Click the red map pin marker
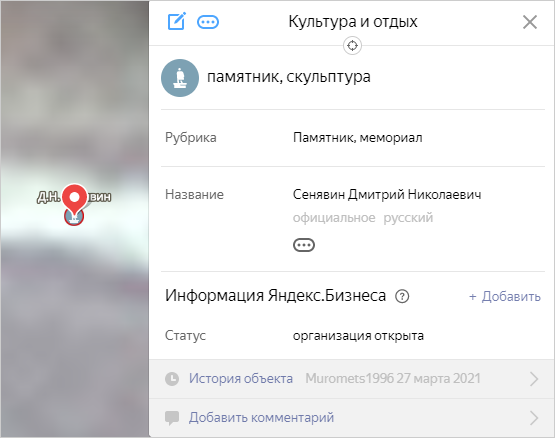The height and width of the screenshot is (438, 555). (x=74, y=198)
